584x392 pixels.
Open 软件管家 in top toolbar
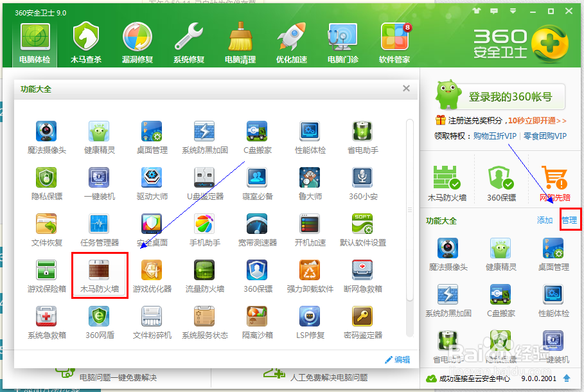pyautogui.click(x=394, y=44)
